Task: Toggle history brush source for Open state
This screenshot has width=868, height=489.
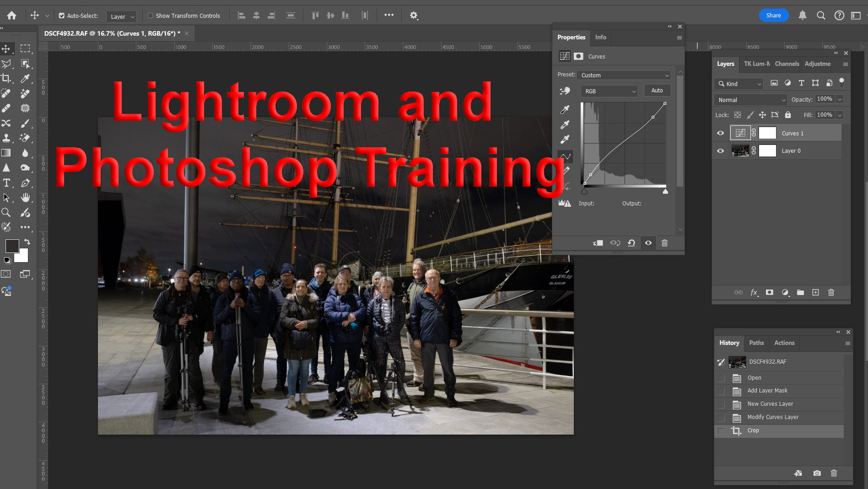Action: (x=722, y=378)
